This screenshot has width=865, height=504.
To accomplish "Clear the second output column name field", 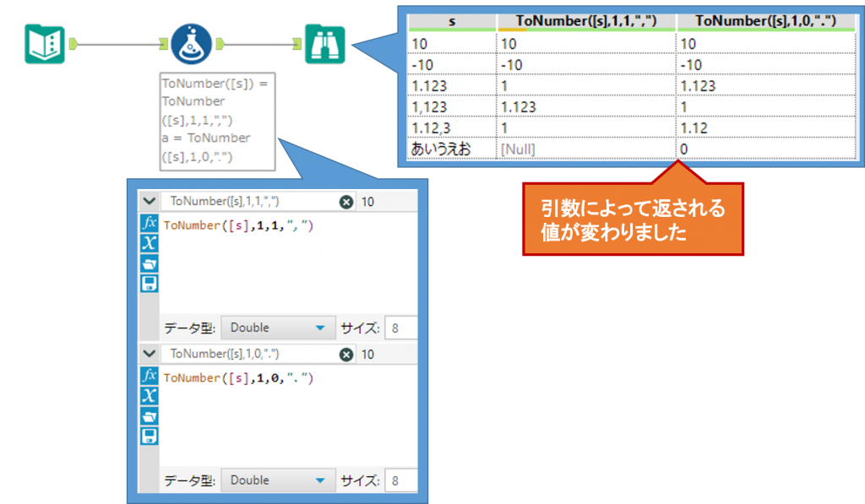I will coord(345,355).
